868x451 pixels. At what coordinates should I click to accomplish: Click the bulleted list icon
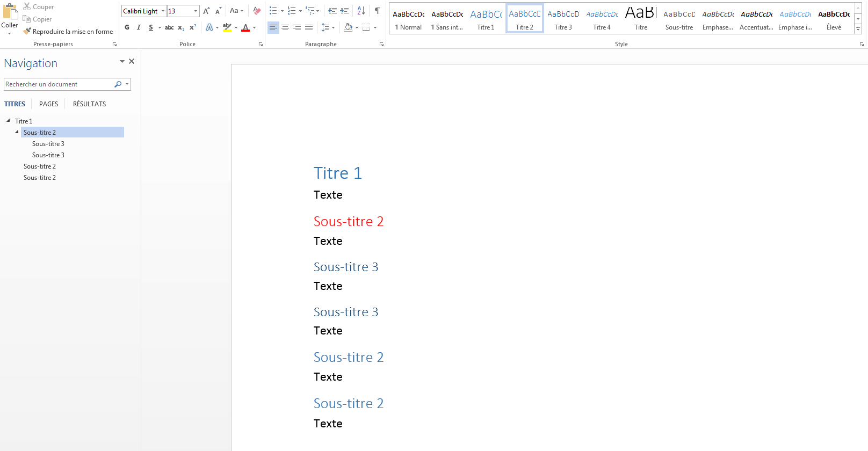(273, 11)
